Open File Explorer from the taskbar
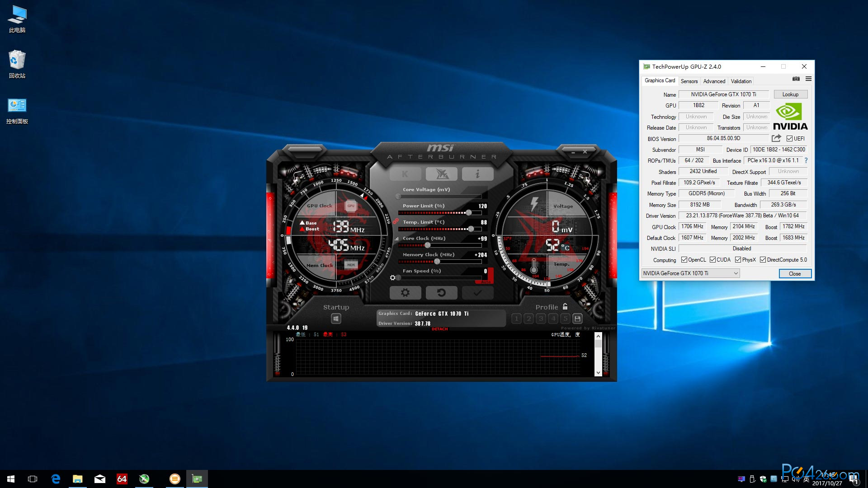 pyautogui.click(x=78, y=479)
